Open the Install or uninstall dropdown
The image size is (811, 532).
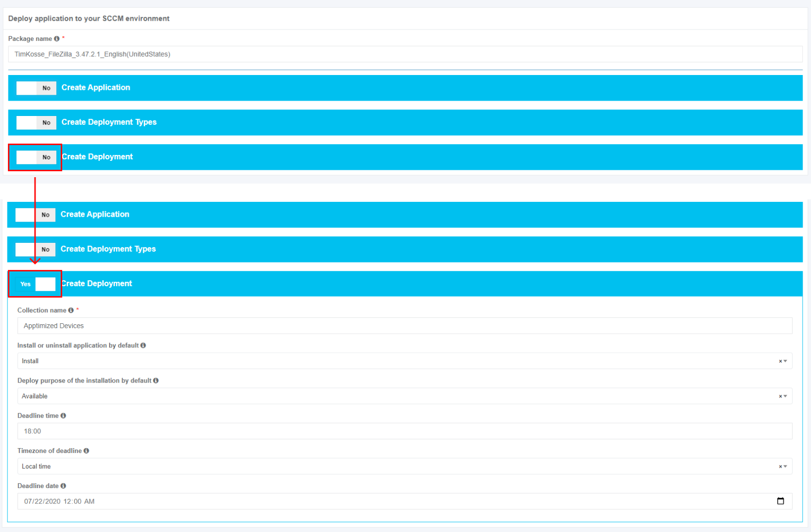(x=405, y=361)
